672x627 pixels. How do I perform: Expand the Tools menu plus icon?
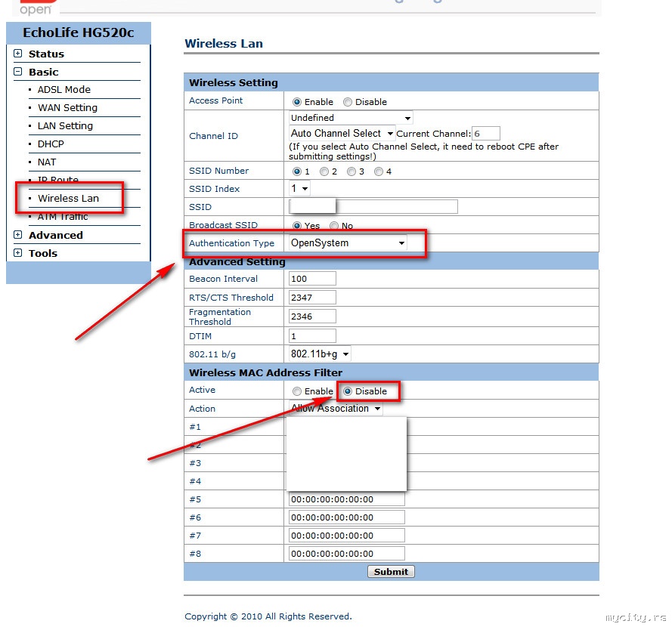pos(17,252)
